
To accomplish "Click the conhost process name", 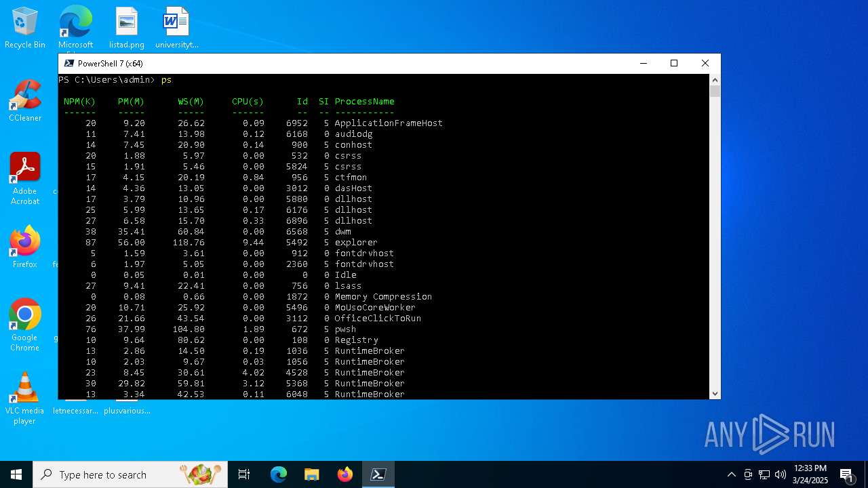I will (353, 145).
